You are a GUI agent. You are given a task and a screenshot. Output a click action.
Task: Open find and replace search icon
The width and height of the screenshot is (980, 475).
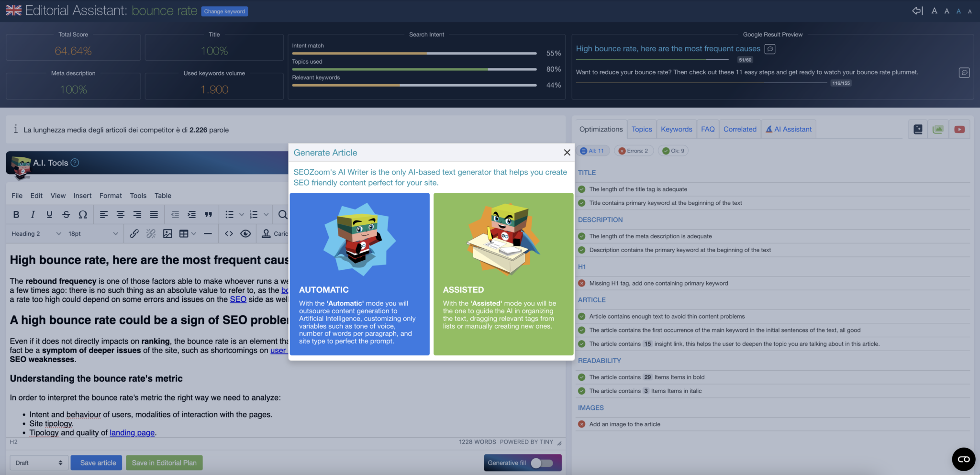tap(283, 214)
